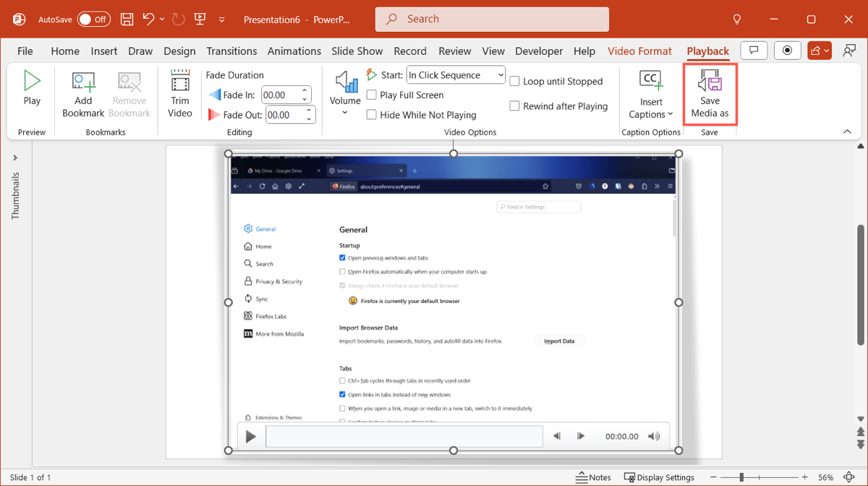Image resolution: width=868 pixels, height=486 pixels.
Task: Step the video backward on the media bar
Action: click(557, 436)
